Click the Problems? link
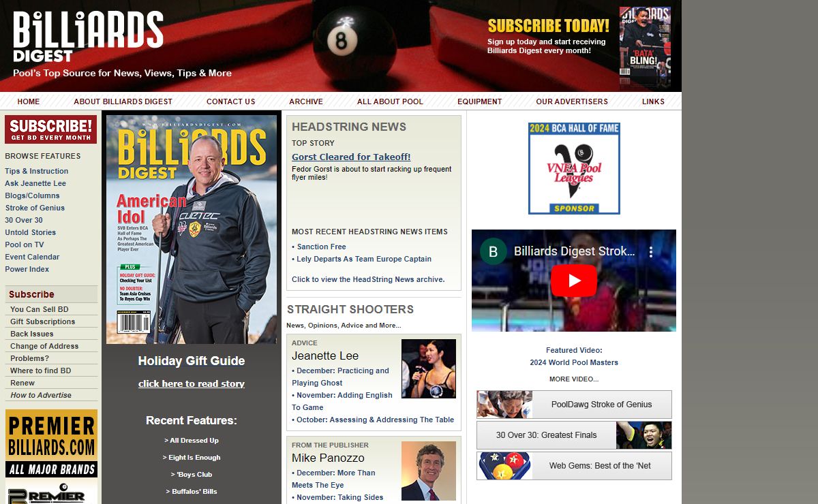The height and width of the screenshot is (504, 818). 30,358
